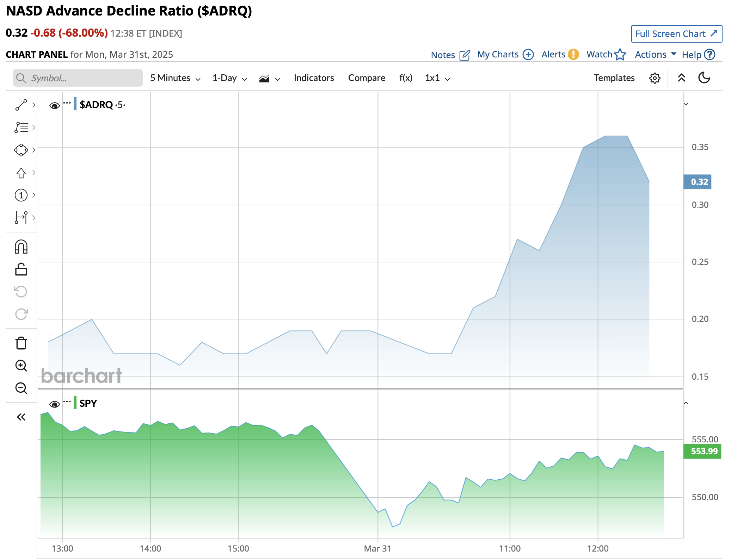Image resolution: width=731 pixels, height=560 pixels.
Task: Pick the measure distance tool
Action: [x=21, y=218]
